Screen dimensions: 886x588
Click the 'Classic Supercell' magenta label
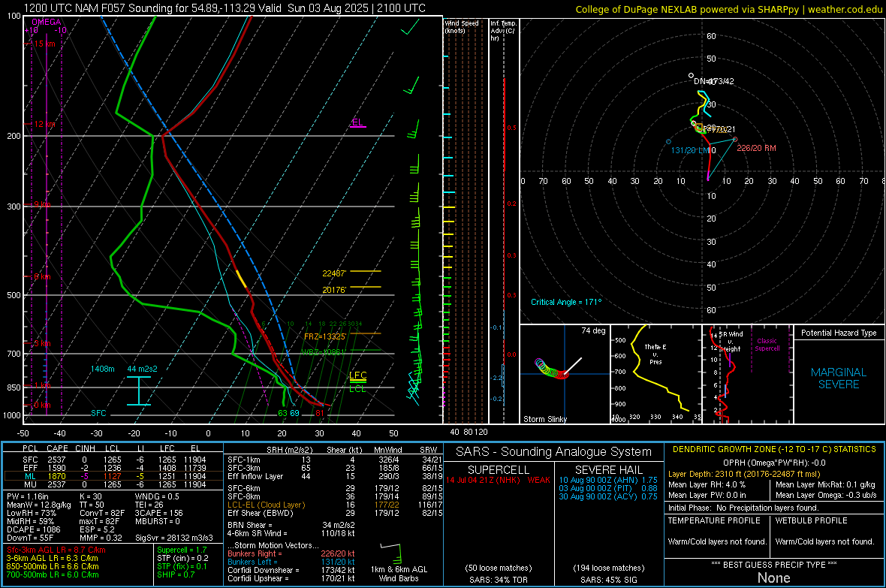[x=767, y=345]
